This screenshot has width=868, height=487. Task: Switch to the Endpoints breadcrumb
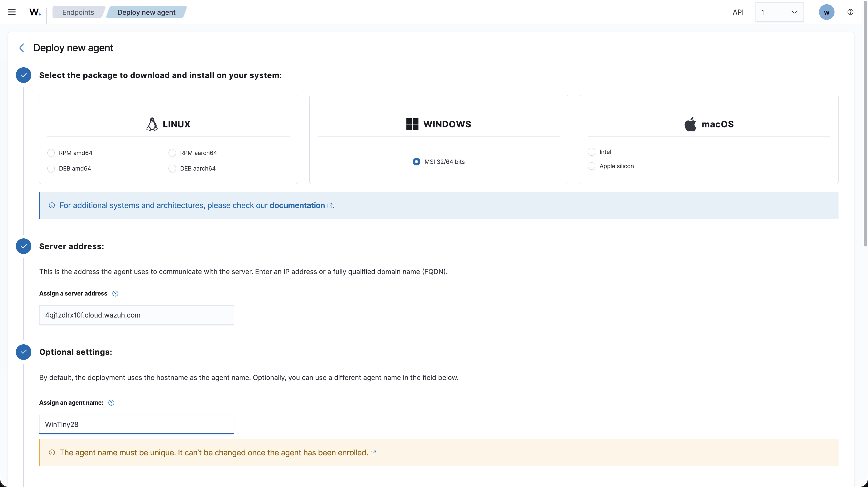tap(78, 12)
